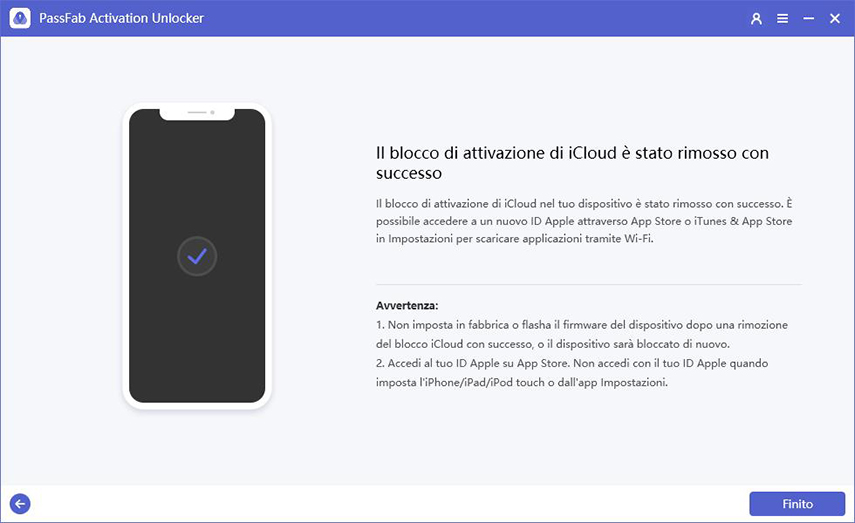Click the blue checkmark on the phone screen
855x523 pixels.
pyautogui.click(x=197, y=257)
